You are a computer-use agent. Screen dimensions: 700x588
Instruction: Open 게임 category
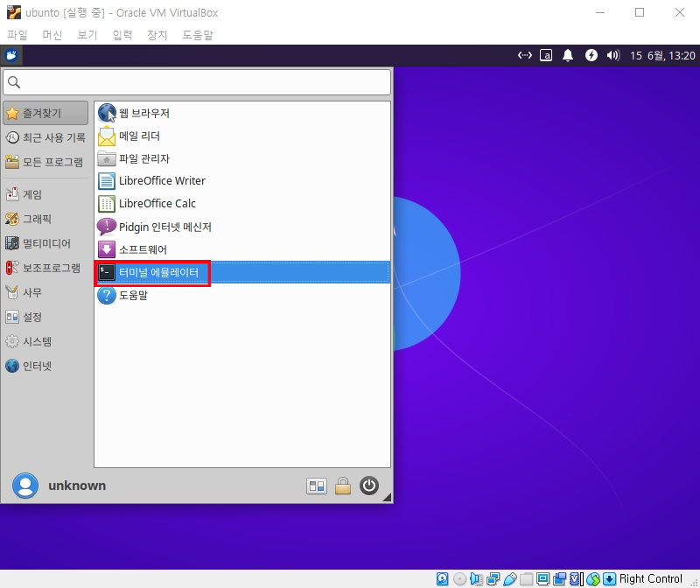[45, 194]
